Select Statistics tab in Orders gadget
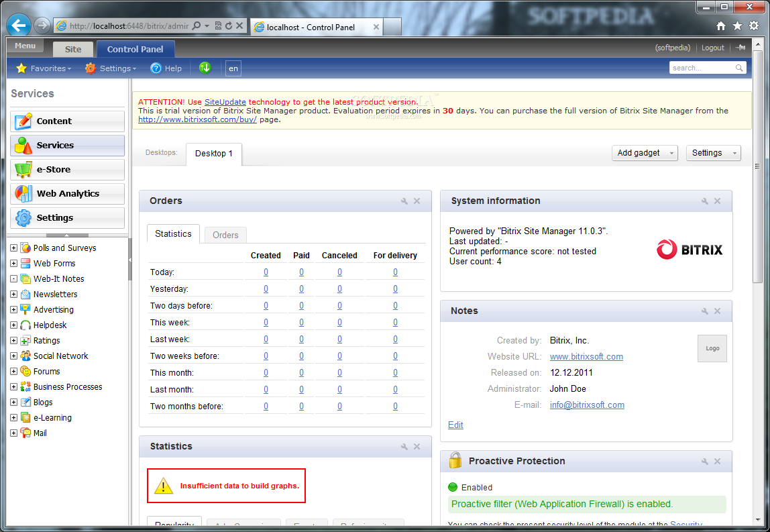This screenshot has width=770, height=532. coord(173,234)
